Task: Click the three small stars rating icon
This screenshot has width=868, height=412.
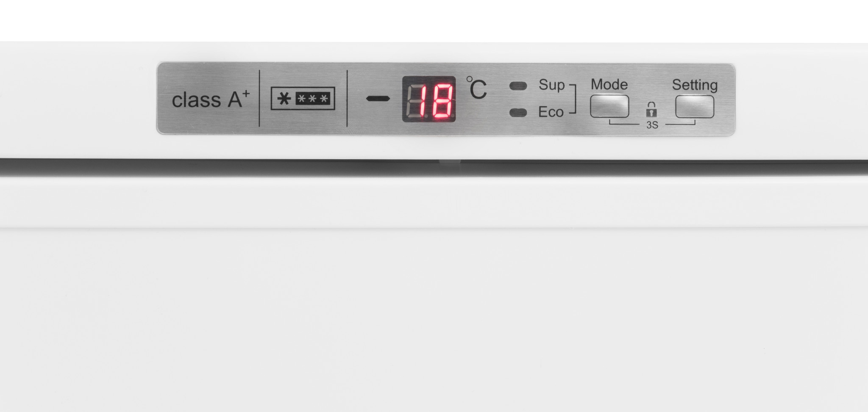Action: 313,99
